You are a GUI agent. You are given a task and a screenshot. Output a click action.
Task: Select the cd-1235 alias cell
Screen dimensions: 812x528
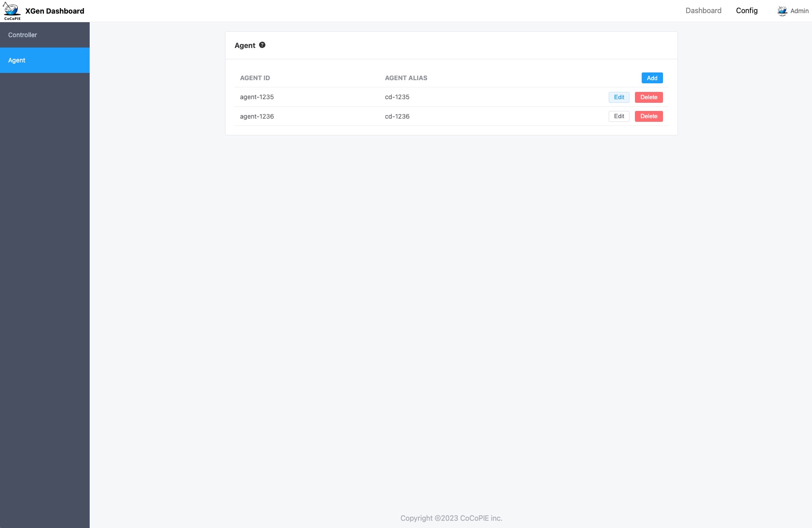[x=397, y=97]
